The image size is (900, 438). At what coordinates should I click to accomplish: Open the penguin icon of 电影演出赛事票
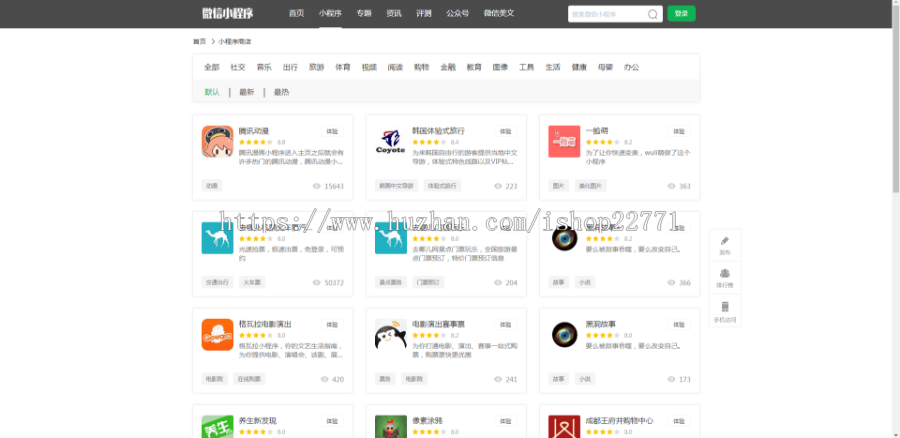tap(391, 335)
